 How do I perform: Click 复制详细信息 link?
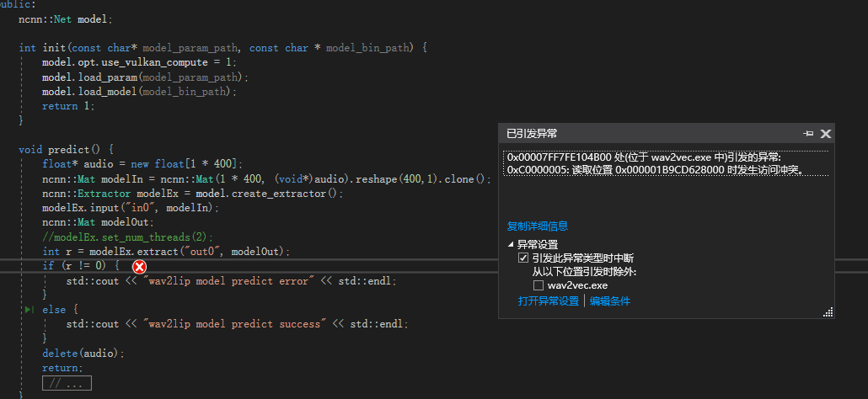537,226
